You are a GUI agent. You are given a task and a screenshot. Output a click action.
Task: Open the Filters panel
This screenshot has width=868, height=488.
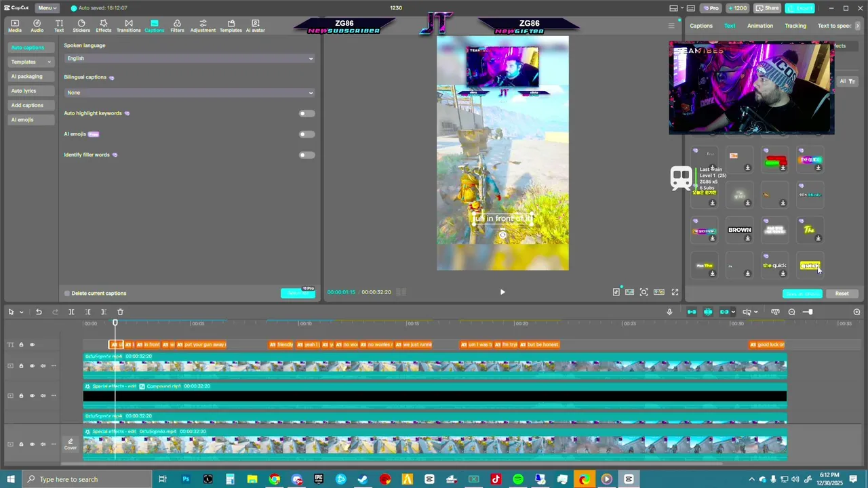coord(177,26)
